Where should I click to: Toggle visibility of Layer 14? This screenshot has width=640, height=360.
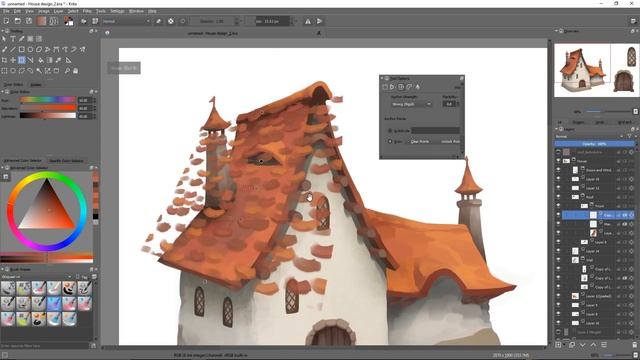coord(558,251)
